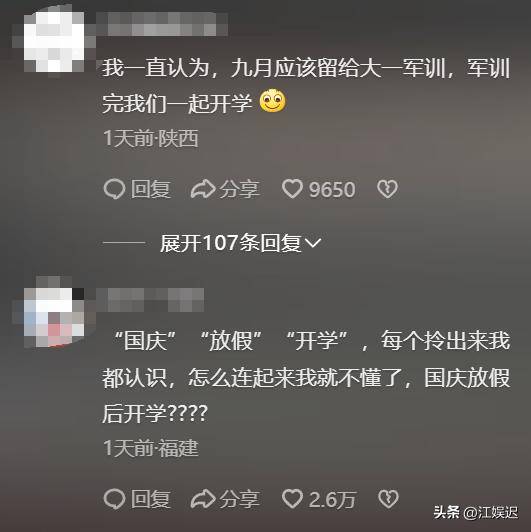Viewport: 531px width, 532px height.
Task: Click the military training comment text
Action: [x=306, y=86]
